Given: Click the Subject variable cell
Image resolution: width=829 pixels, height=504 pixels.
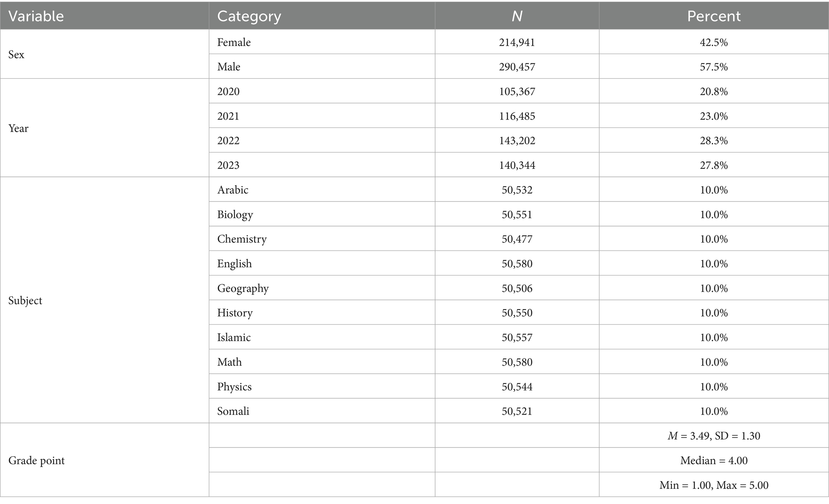Looking at the screenshot, I should (25, 300).
